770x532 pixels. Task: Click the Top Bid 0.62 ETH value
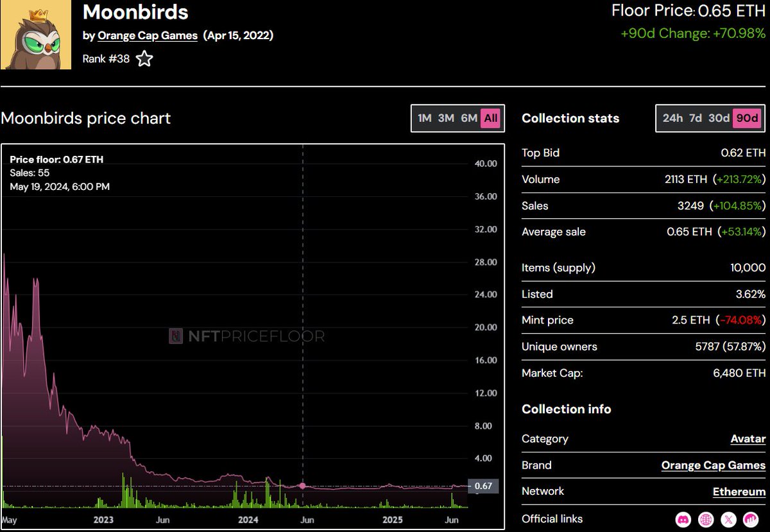point(743,153)
